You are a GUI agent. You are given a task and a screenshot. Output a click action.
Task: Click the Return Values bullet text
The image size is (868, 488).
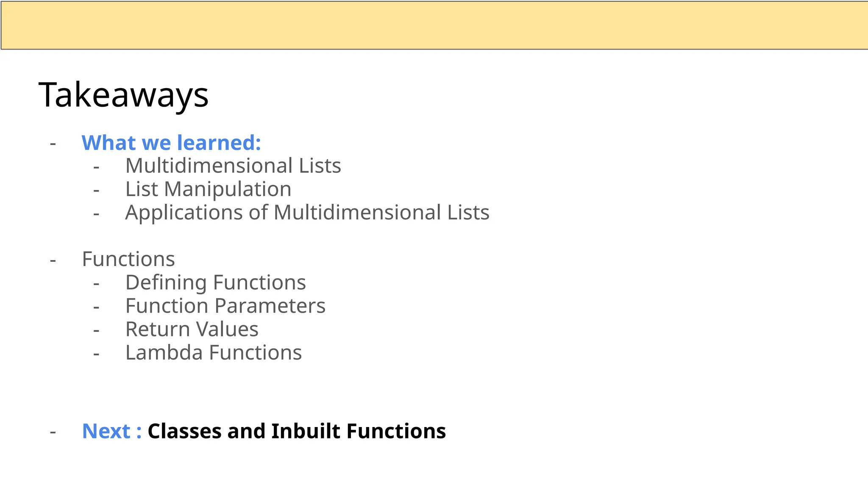click(x=192, y=329)
